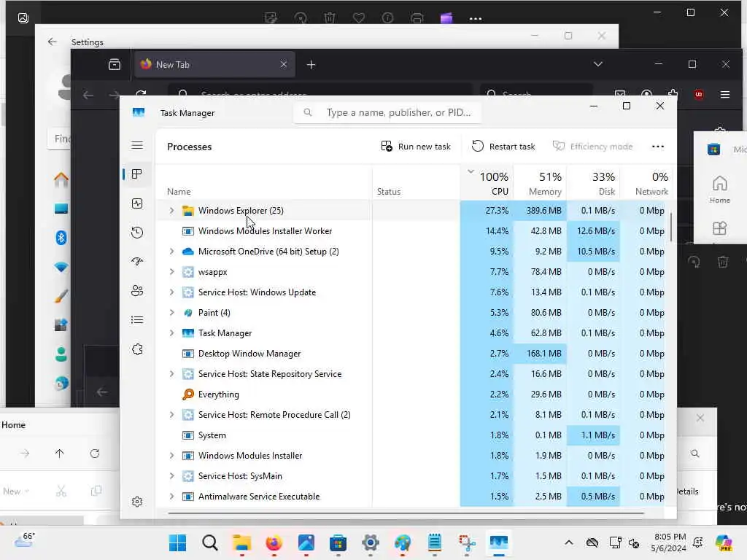747x560 pixels.
Task: Open the Start menu
Action: (178, 542)
